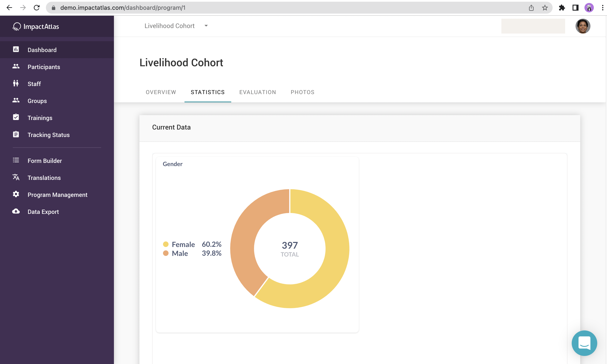Open the Groups page link
Viewport: 607px width, 364px height.
tap(37, 101)
